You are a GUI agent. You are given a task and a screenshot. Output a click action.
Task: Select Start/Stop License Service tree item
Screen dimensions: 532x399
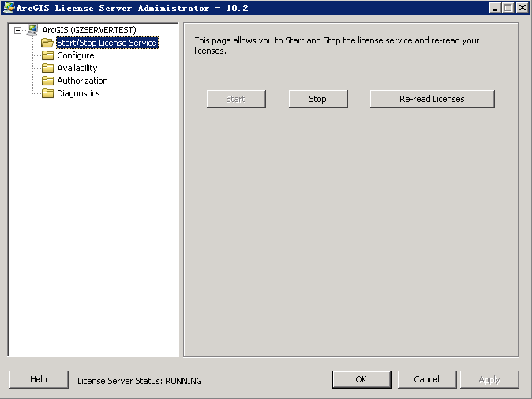pyautogui.click(x=107, y=43)
